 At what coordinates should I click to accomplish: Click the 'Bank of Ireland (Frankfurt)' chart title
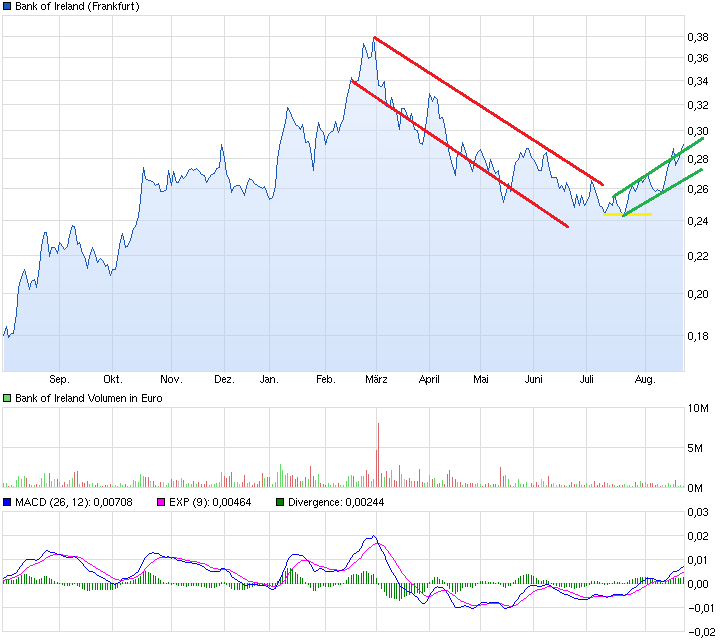coord(77,6)
